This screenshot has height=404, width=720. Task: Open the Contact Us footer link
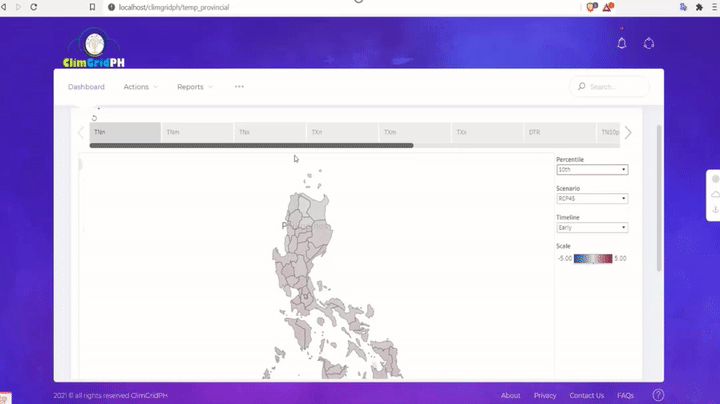click(586, 395)
